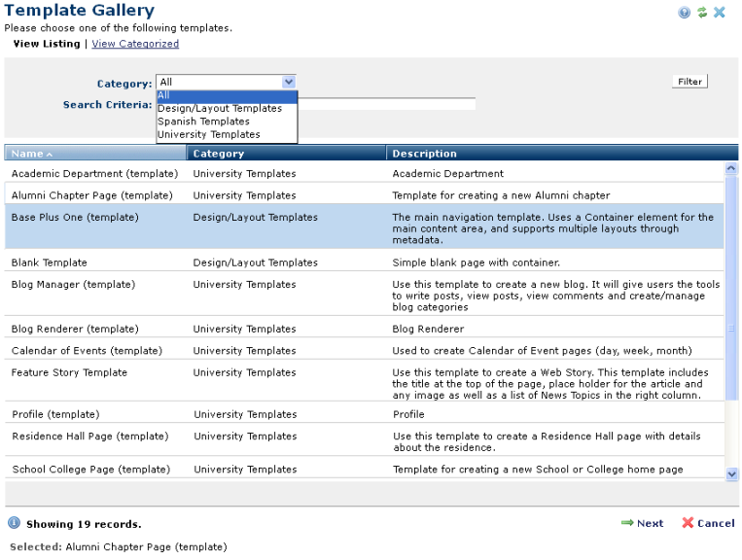The image size is (742, 560).
Task: Click the red Cancel X icon
Action: pos(688,523)
